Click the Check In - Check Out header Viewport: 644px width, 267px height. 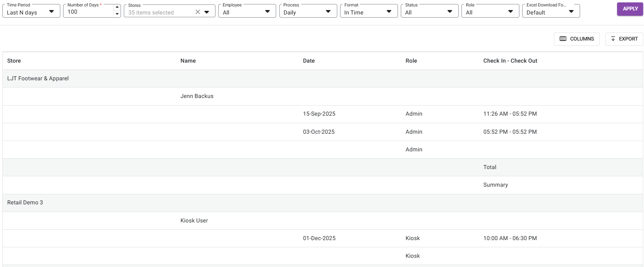coord(510,61)
